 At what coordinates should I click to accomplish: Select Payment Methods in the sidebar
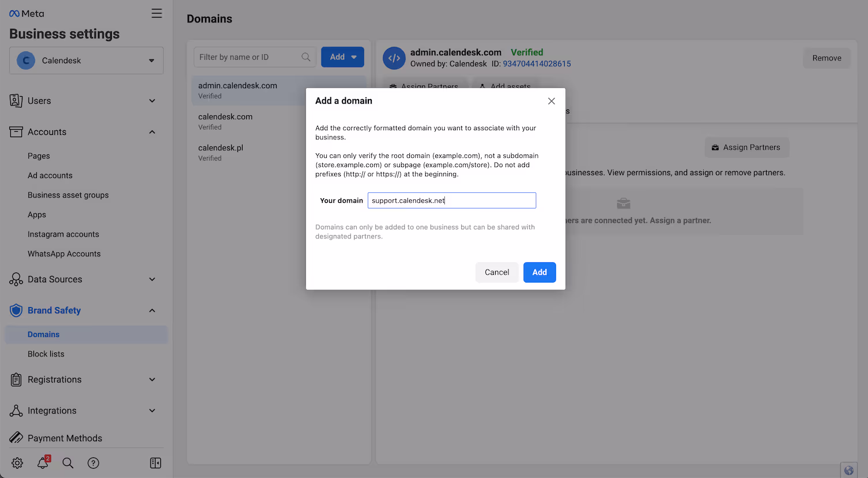coord(64,438)
